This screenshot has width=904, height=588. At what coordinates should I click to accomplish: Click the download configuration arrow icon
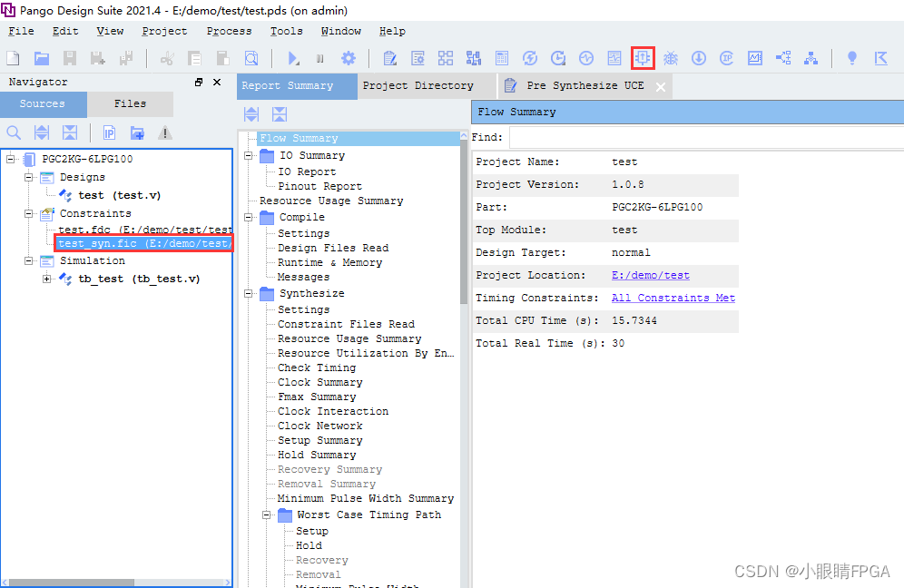[698, 58]
